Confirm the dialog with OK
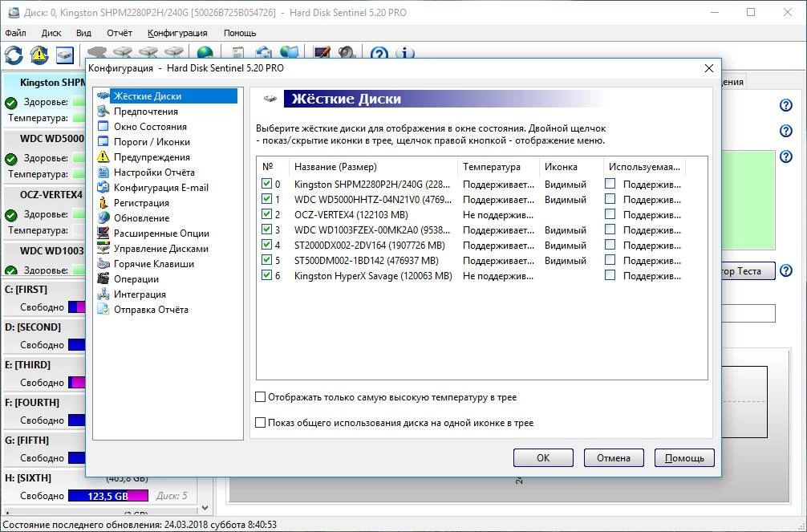Viewport: 807px width, 532px height. [543, 458]
